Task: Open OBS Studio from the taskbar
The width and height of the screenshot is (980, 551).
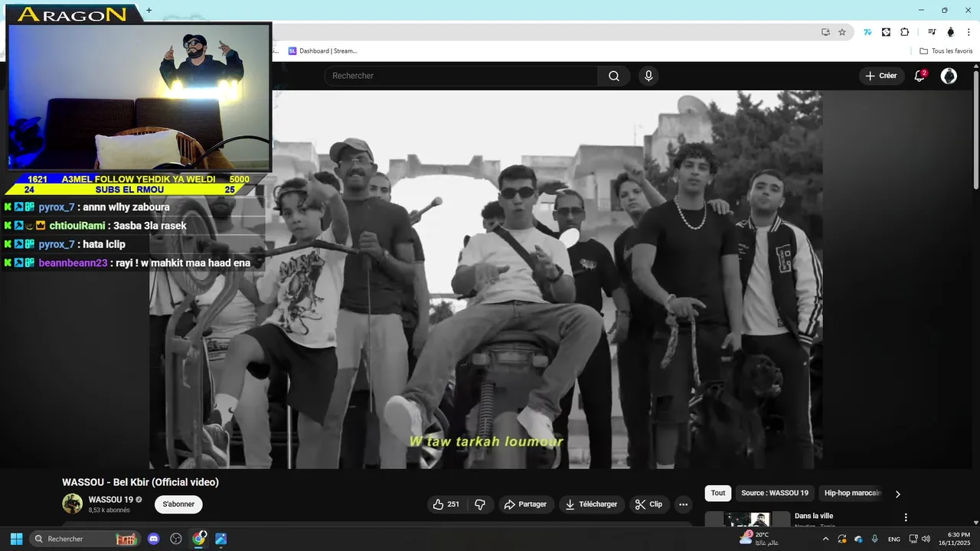Action: (176, 539)
